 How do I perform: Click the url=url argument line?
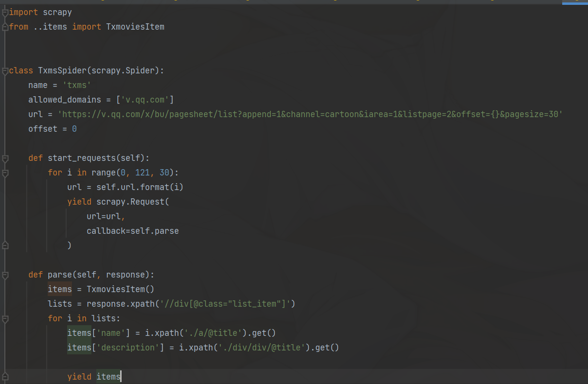coord(106,216)
